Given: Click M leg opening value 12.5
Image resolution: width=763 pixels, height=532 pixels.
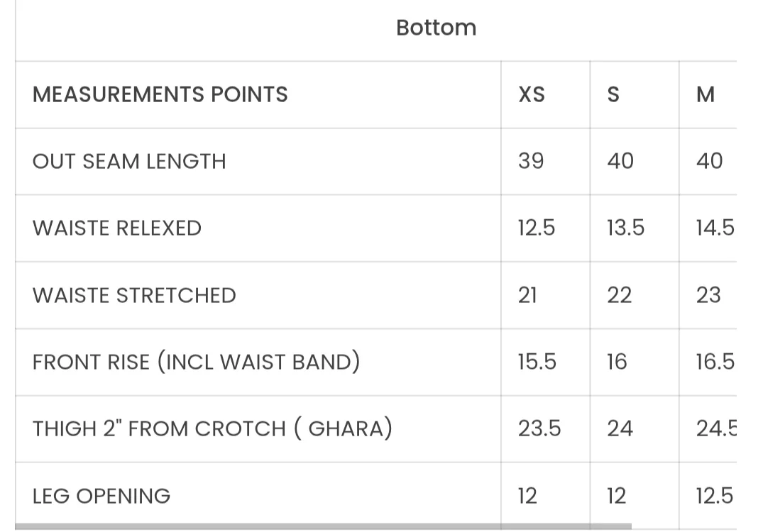Looking at the screenshot, I should point(714,496).
